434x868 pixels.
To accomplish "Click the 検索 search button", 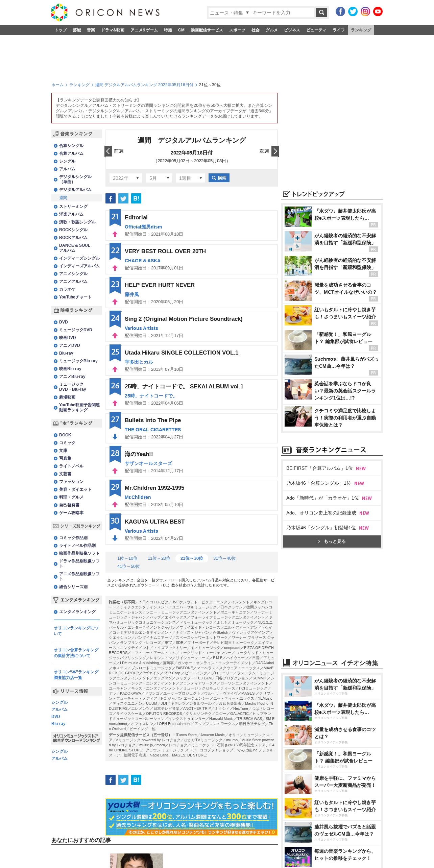I will tap(219, 178).
